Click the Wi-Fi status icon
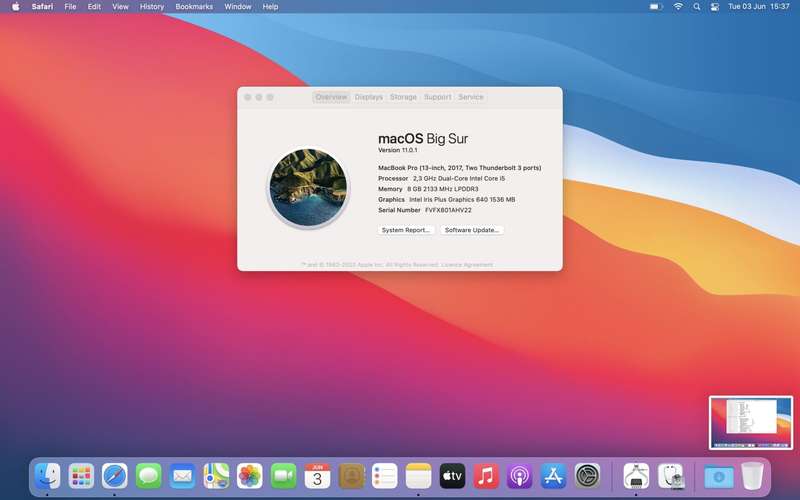The image size is (800, 500). (x=678, y=7)
